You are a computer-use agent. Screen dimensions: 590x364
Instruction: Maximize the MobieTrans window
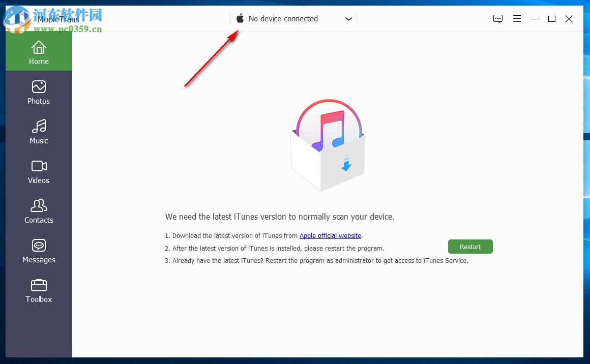[x=552, y=19]
